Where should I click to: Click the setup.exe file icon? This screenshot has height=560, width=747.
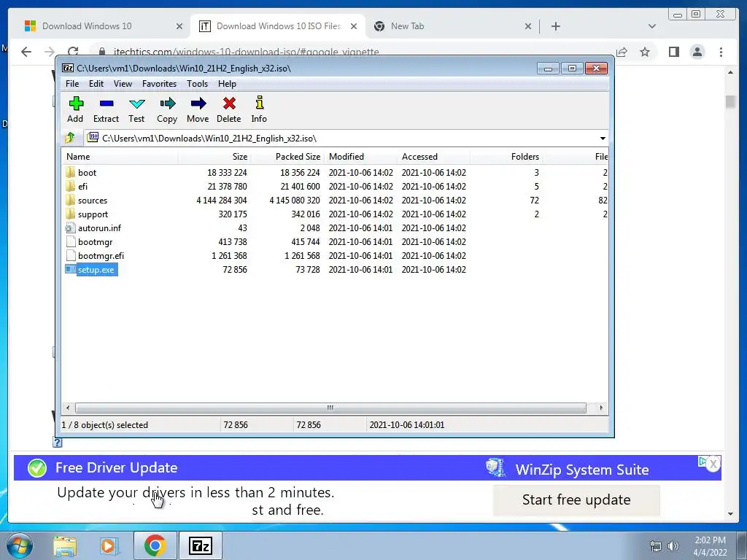(71, 270)
